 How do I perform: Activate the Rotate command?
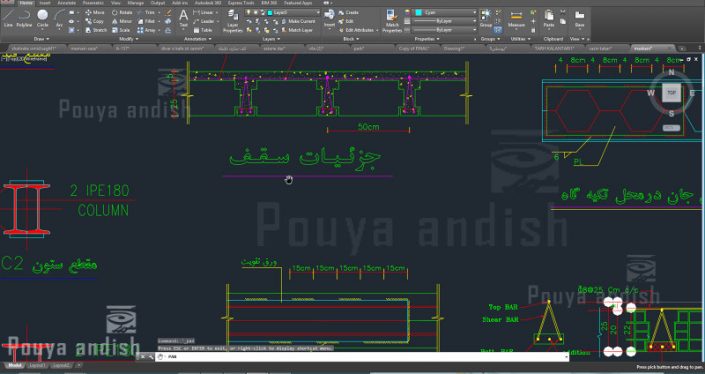click(122, 13)
